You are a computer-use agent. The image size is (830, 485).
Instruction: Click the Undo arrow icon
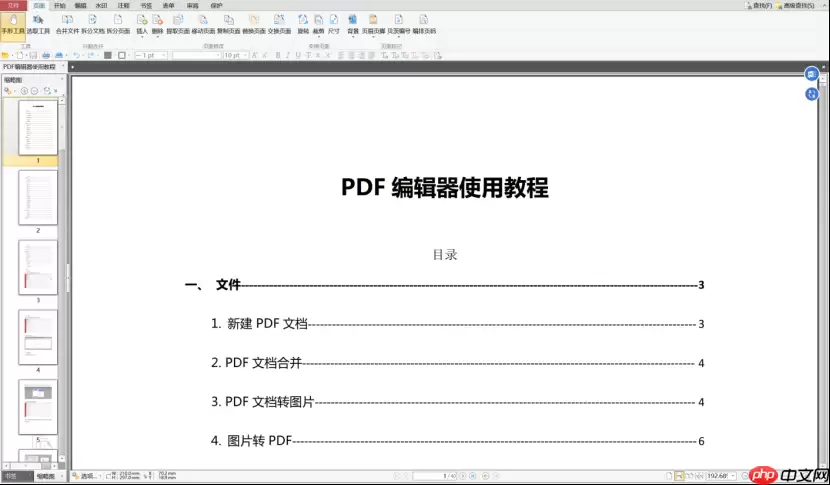76,55
